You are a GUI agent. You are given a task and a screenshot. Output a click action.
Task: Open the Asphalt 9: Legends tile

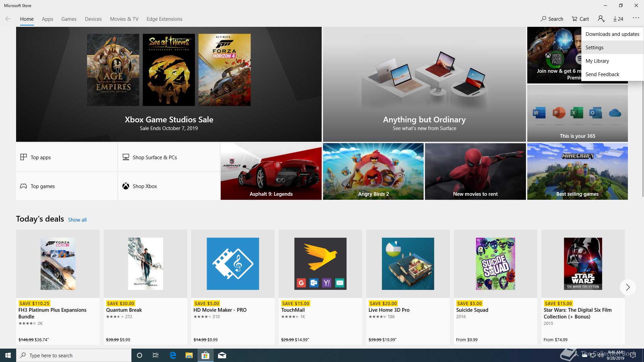271,172
